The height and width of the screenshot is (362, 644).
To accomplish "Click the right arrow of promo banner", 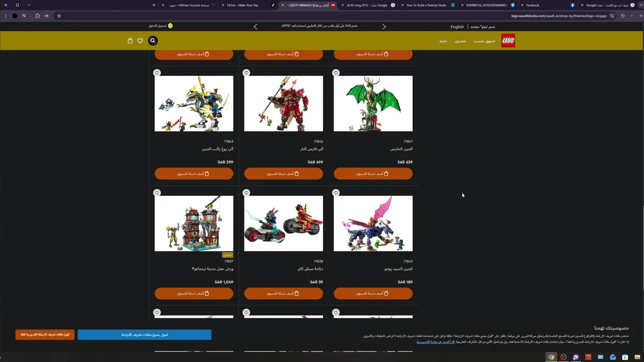I will pos(384,27).
